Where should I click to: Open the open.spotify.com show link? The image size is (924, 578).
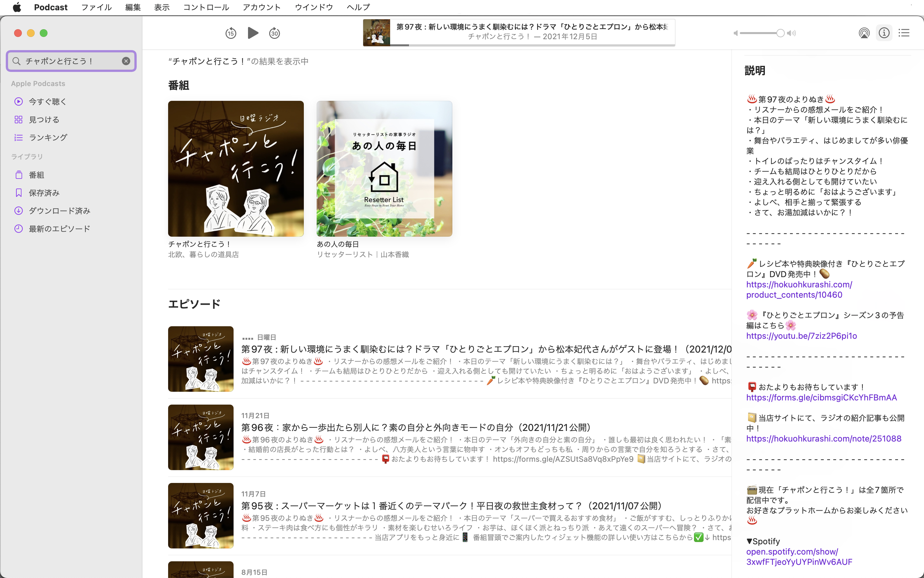[799, 557]
